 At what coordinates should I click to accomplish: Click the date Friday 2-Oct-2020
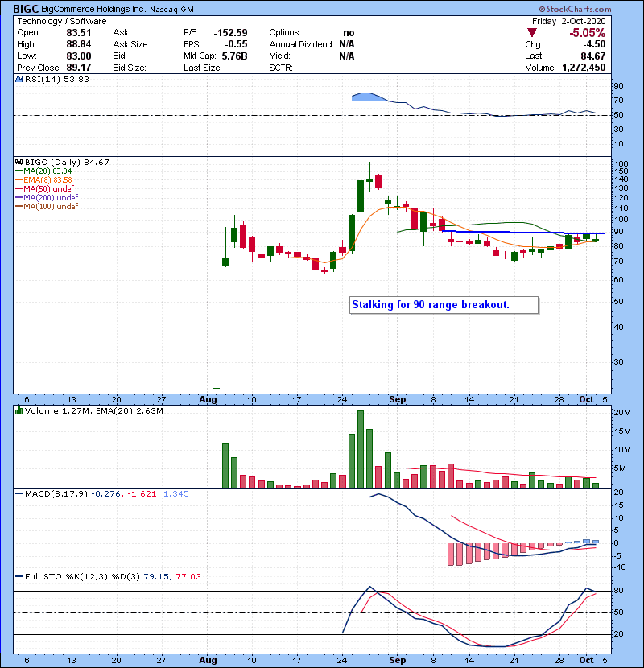click(568, 21)
